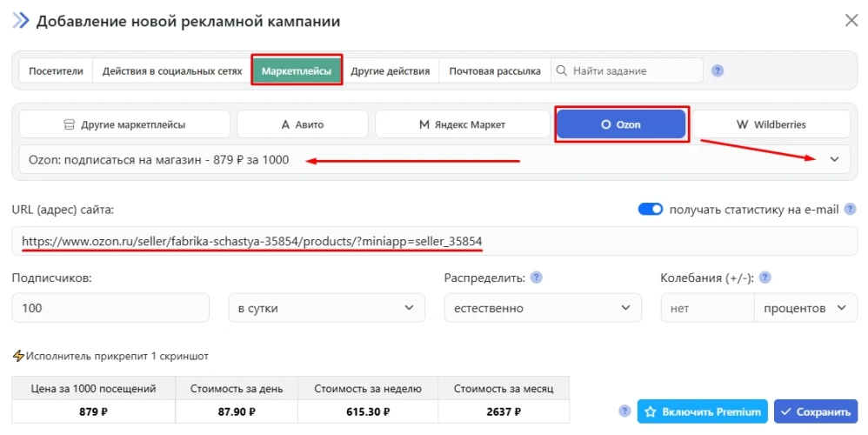
Task: Click the help icon next to search field
Action: coord(718,71)
